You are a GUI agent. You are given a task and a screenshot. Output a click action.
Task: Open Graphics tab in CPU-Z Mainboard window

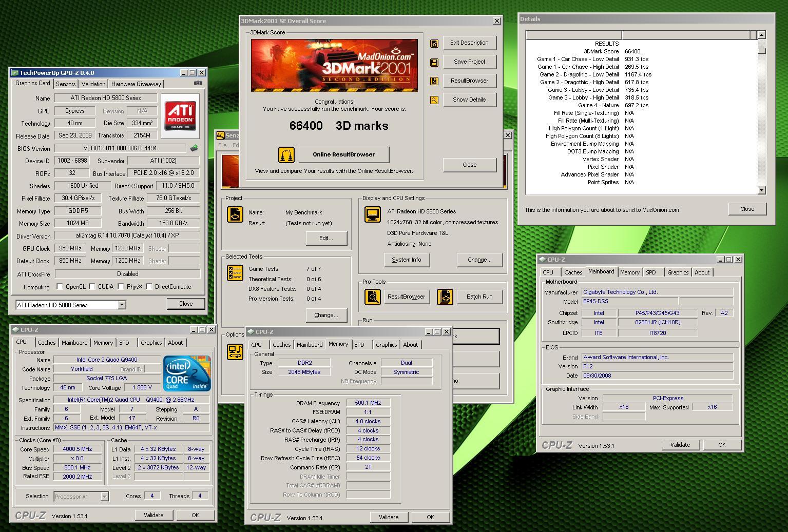coord(678,272)
